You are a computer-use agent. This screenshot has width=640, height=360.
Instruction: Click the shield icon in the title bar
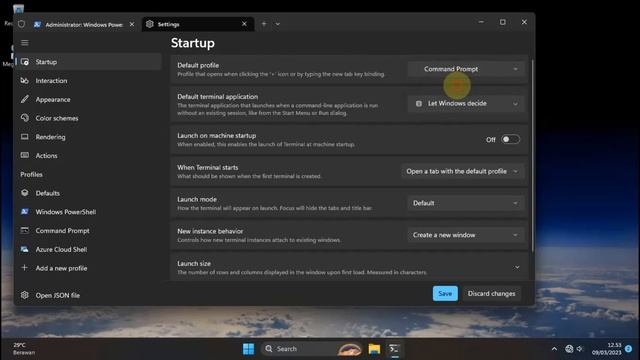(22, 24)
